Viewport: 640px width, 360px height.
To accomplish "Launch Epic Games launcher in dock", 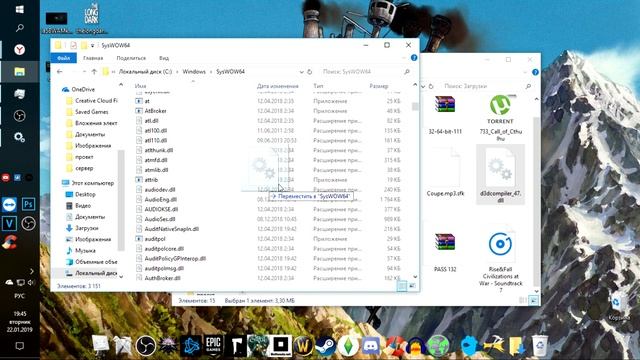I will coord(213,345).
